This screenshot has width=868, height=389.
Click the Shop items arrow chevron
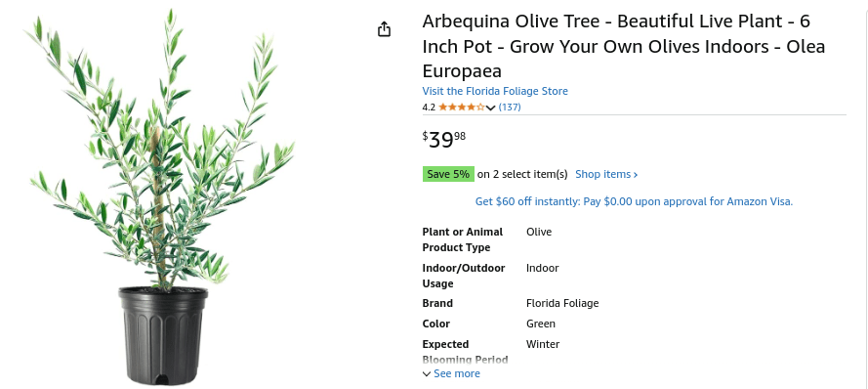(x=636, y=175)
